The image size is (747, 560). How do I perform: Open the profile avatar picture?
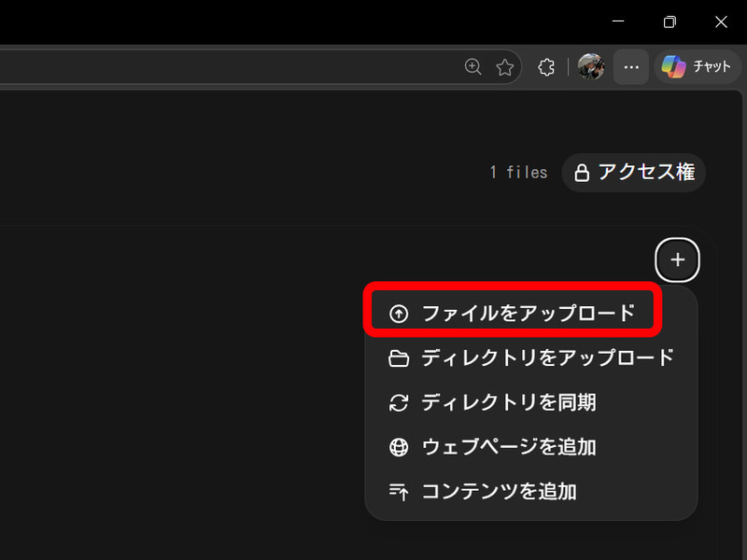pos(591,66)
